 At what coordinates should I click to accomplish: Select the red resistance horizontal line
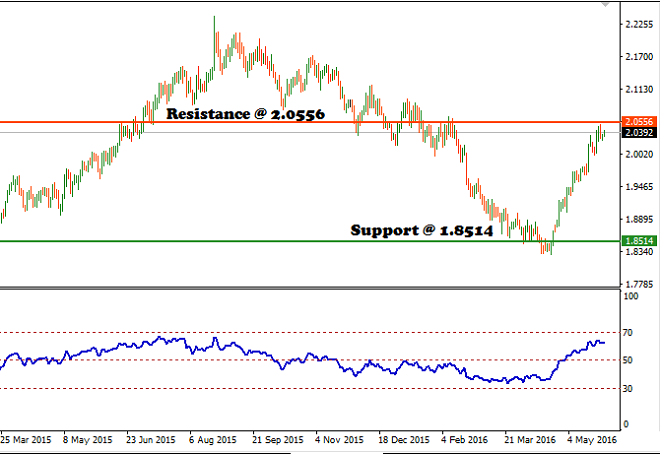tap(310, 122)
